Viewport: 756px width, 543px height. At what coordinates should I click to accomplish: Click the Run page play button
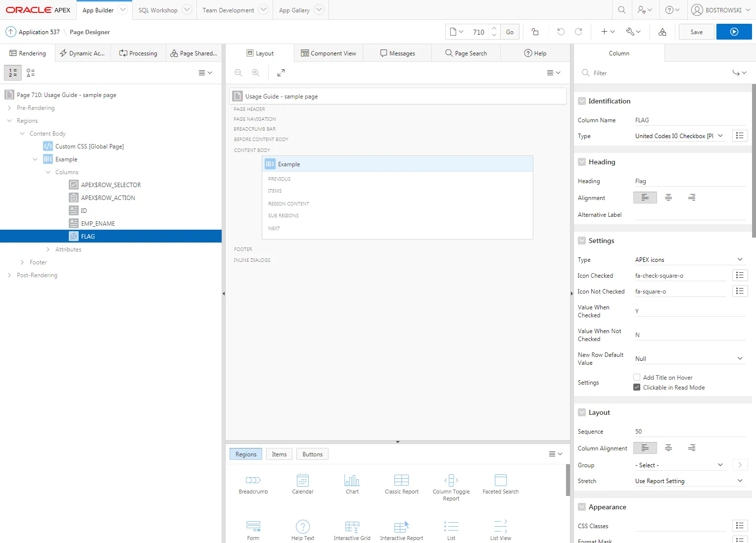[734, 32]
